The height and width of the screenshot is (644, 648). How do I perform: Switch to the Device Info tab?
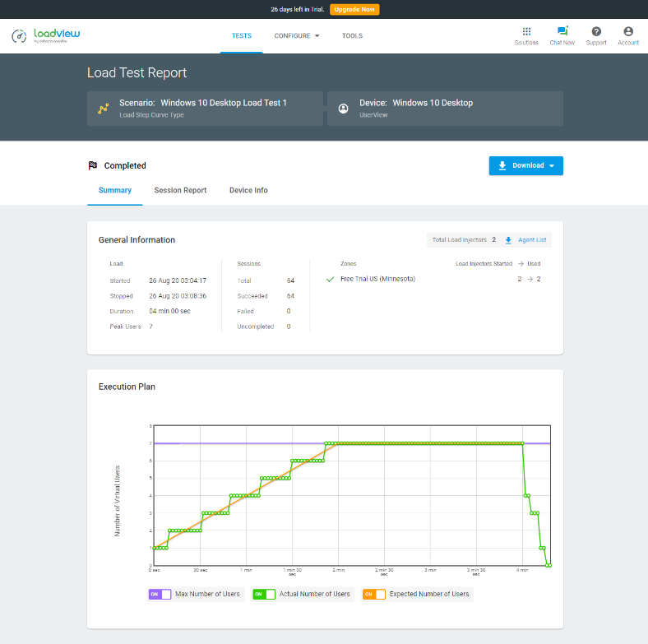[248, 190]
